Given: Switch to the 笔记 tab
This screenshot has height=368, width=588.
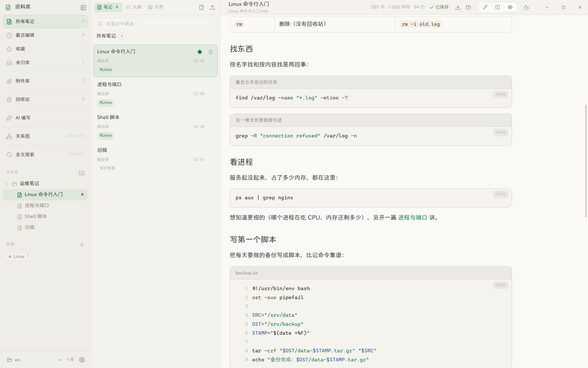Looking at the screenshot, I should click(108, 7).
